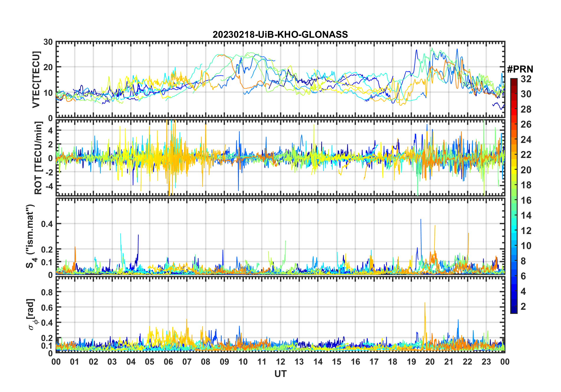This screenshot has width=561, height=392.
Task: Click the sigma-phi [rad] y-axis label
Action: coord(32,314)
